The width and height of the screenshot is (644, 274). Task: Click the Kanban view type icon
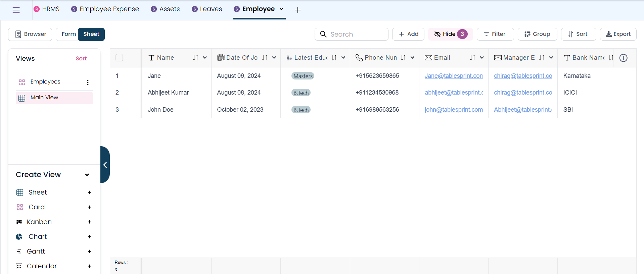click(x=19, y=222)
